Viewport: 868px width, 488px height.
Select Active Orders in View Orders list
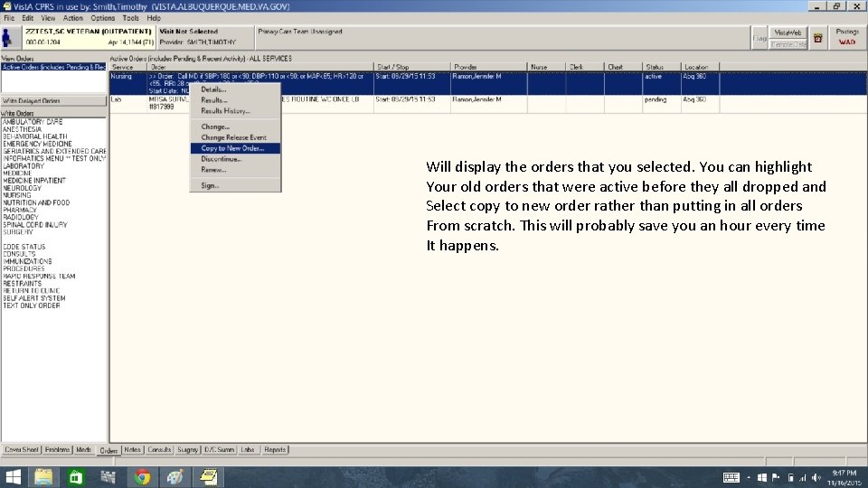pos(53,67)
